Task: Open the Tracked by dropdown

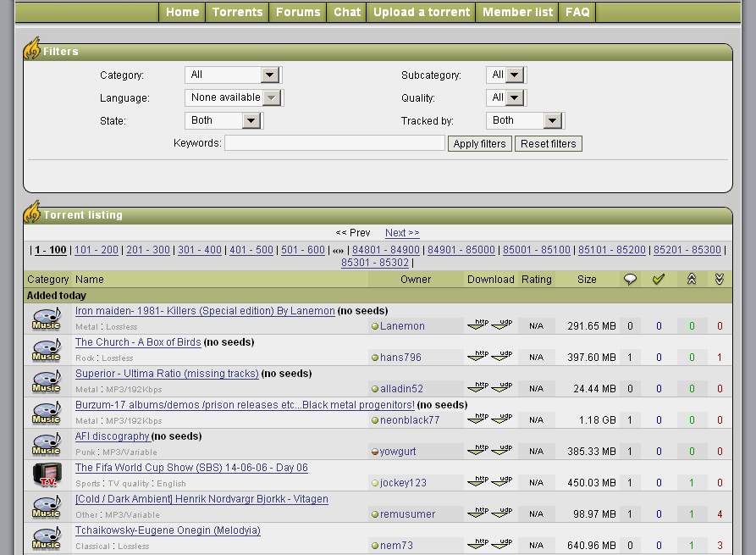Action: [526, 120]
